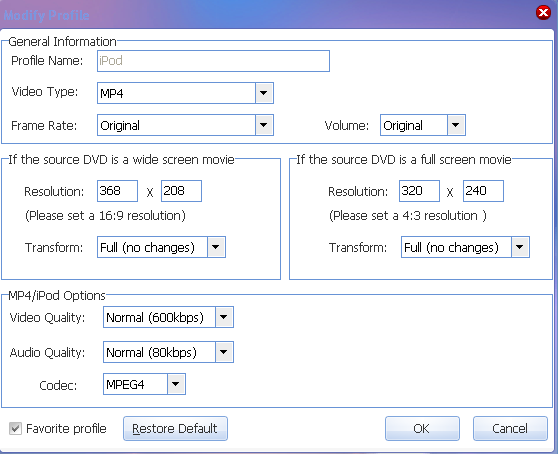Close the Modify Profile dialog
Screen dimensions: 558x454
click(x=543, y=13)
